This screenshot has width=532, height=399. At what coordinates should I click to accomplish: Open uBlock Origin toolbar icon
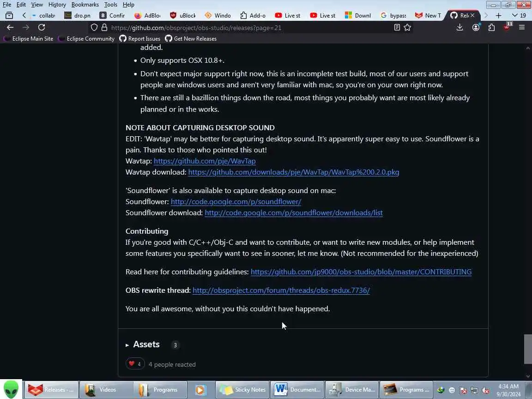(x=507, y=27)
